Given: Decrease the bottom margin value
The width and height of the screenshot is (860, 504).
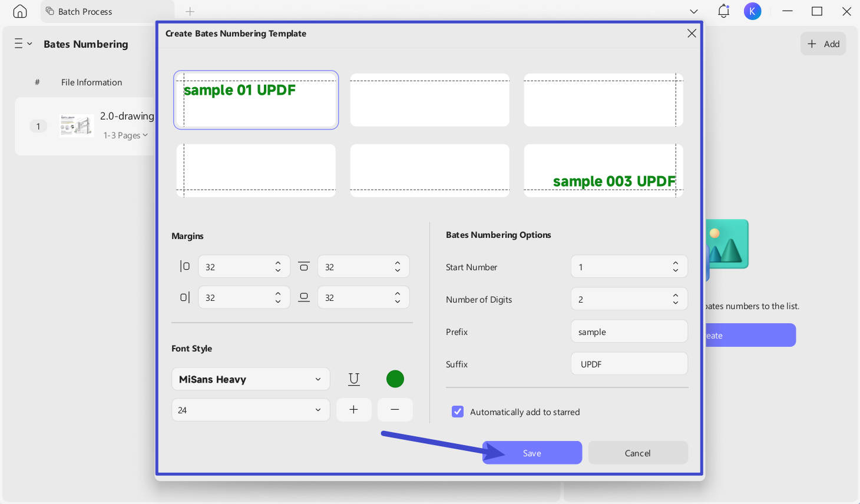Looking at the screenshot, I should pyautogui.click(x=398, y=301).
